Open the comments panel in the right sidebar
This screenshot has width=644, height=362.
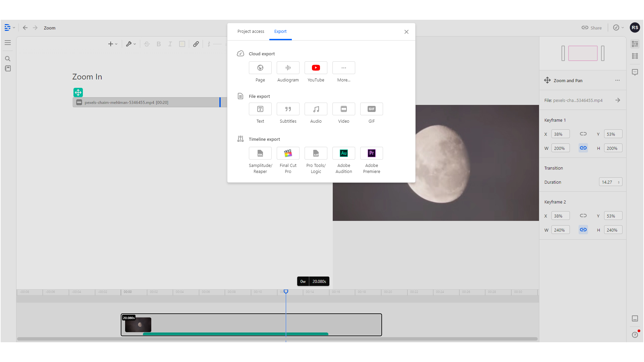pos(635,72)
